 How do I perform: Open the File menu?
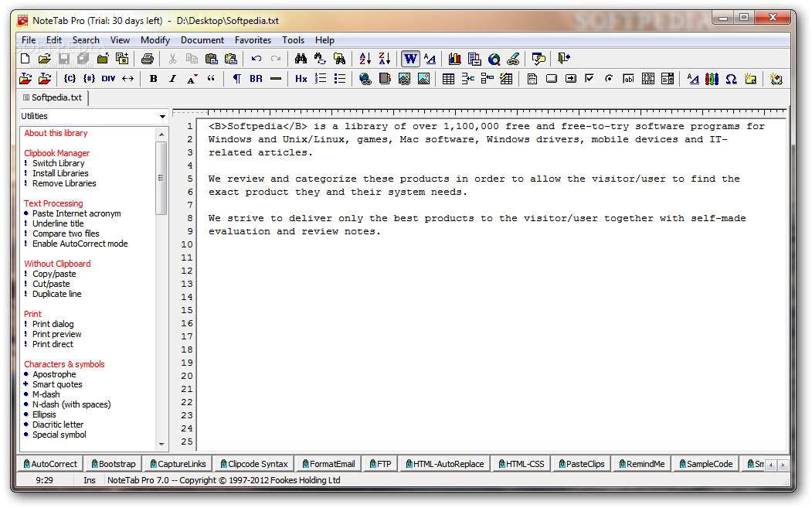[29, 40]
